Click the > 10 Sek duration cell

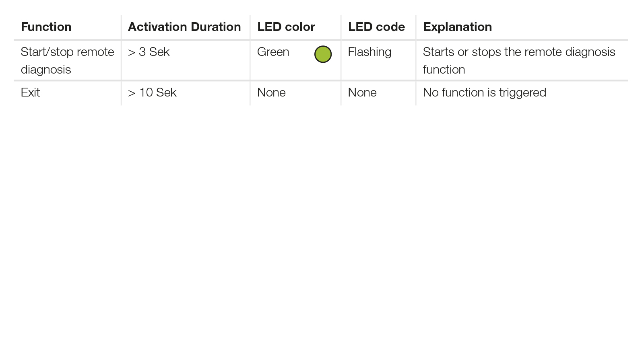[x=152, y=93]
